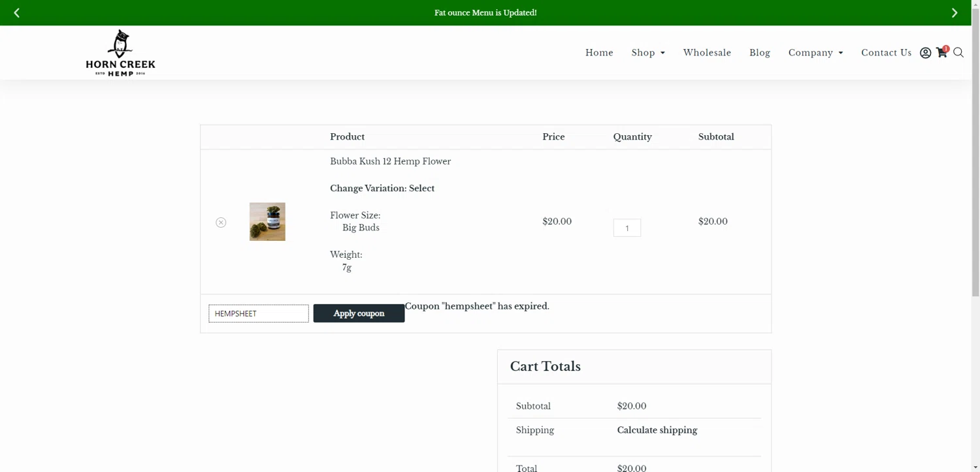The height and width of the screenshot is (472, 980).
Task: Click the next announcement arrow
Action: [x=955, y=13]
